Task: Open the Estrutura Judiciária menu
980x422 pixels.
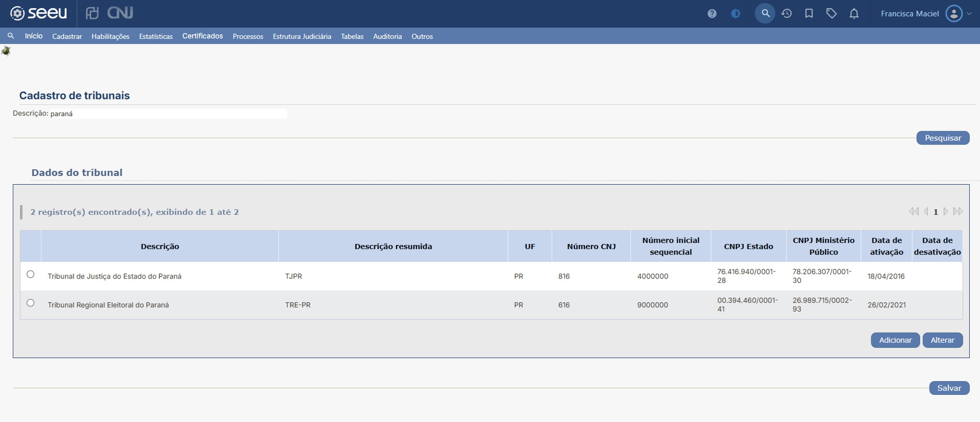Action: (x=302, y=36)
